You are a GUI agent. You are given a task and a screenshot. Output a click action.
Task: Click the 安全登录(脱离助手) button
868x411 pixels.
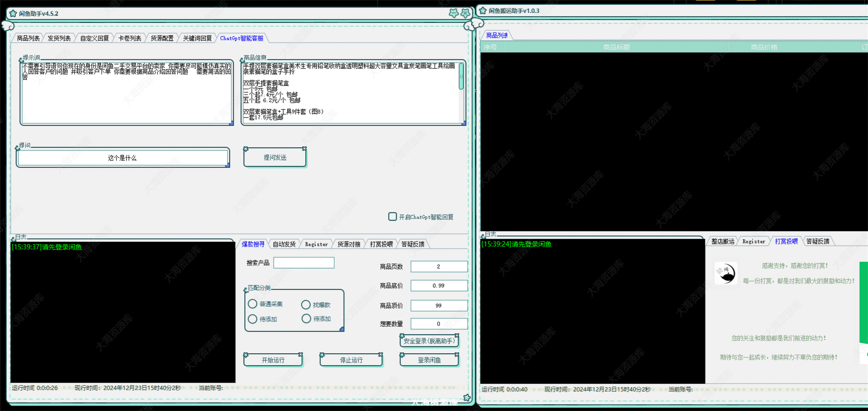(429, 341)
